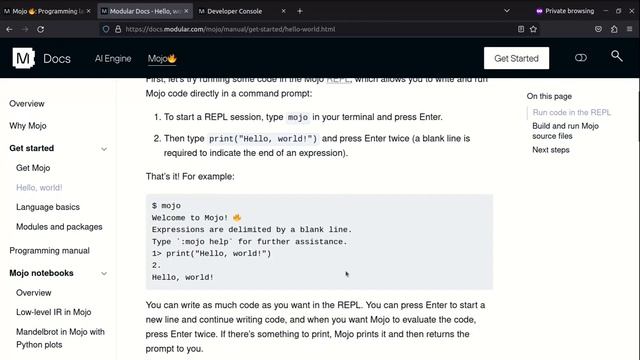Click the Modular M logo icon

point(23,58)
